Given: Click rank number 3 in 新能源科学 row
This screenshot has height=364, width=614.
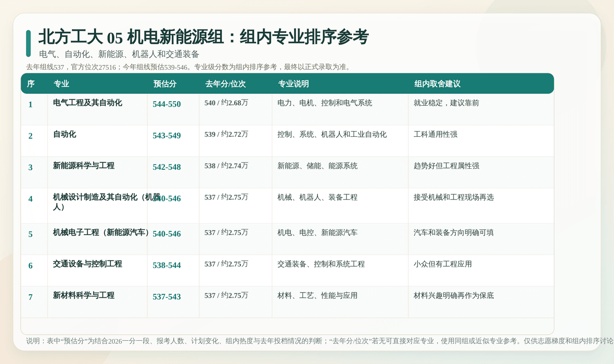Looking at the screenshot, I should (30, 168).
